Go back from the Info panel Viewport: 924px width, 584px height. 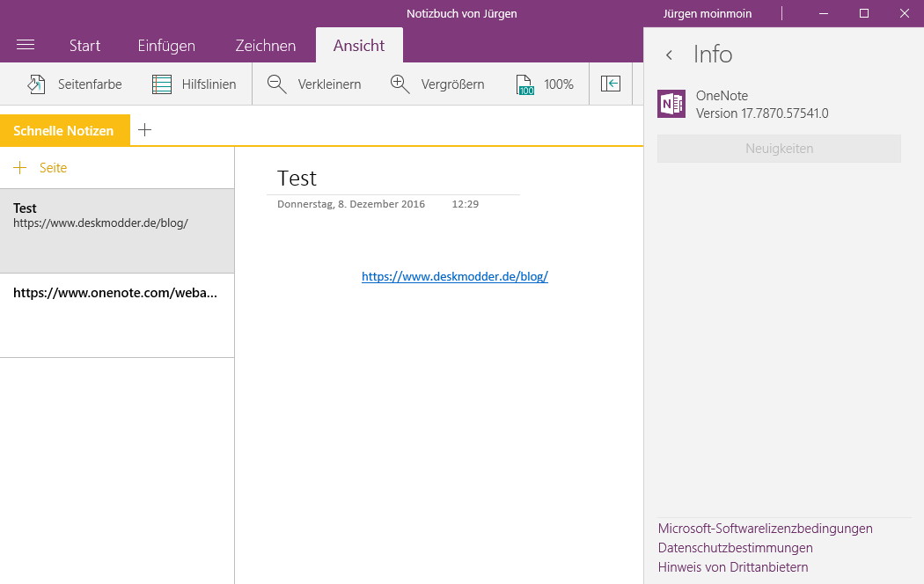(x=669, y=55)
